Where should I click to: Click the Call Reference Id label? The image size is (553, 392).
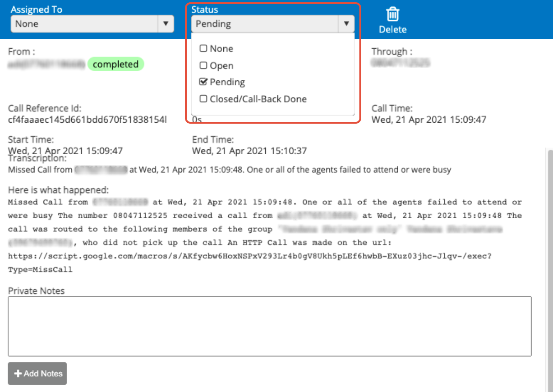coord(45,109)
